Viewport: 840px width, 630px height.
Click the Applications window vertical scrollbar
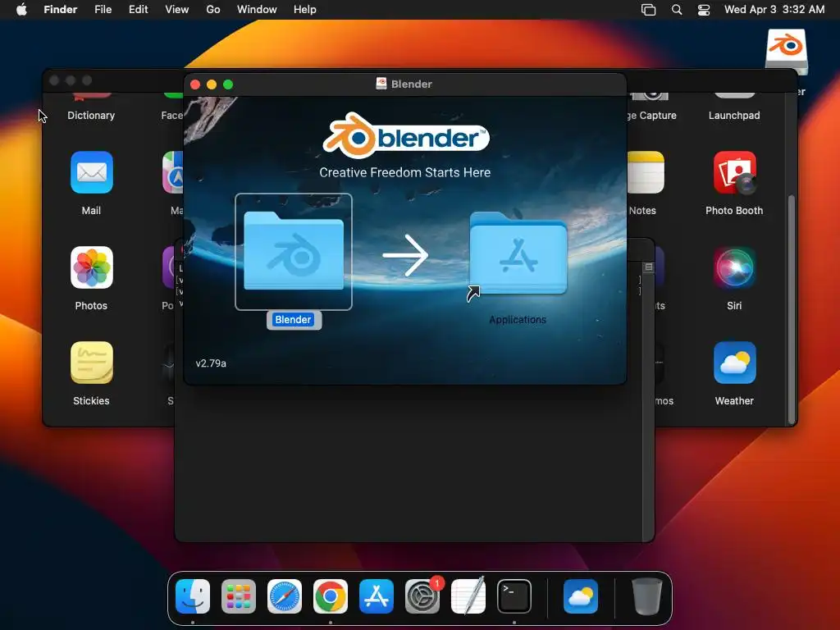click(x=792, y=309)
